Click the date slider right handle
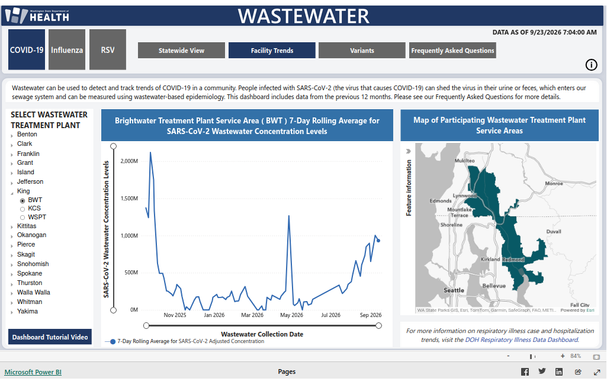The width and height of the screenshot is (607, 380). pyautogui.click(x=379, y=325)
